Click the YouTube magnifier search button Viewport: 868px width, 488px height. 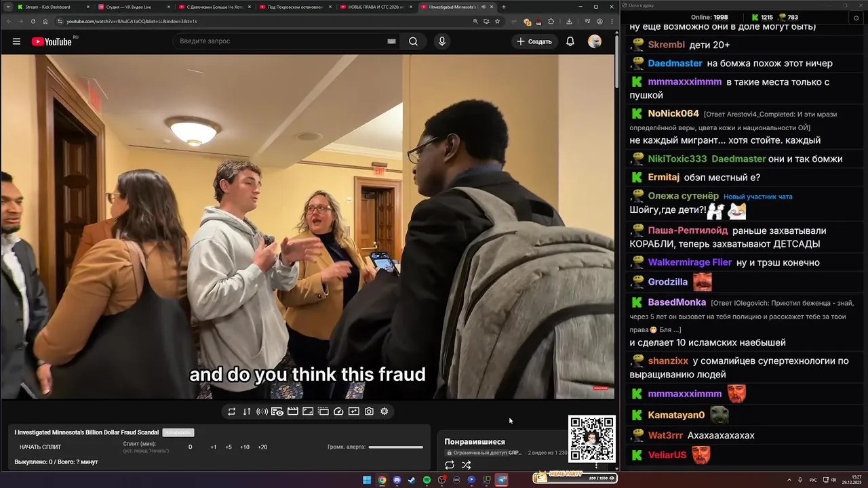pyautogui.click(x=413, y=41)
